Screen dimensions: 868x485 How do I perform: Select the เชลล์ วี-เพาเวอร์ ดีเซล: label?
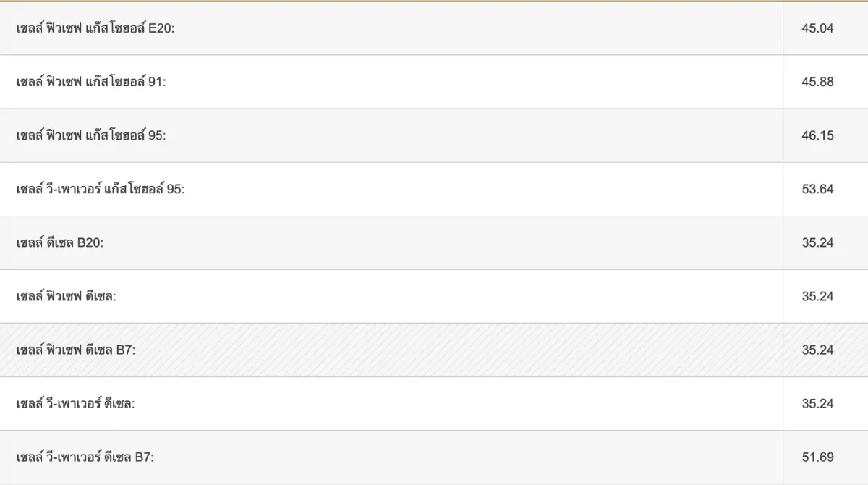76,403
